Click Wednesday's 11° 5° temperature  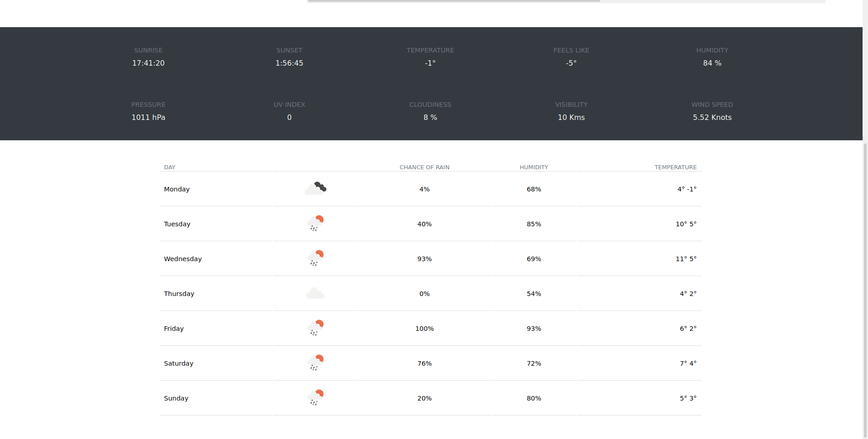coord(686,259)
